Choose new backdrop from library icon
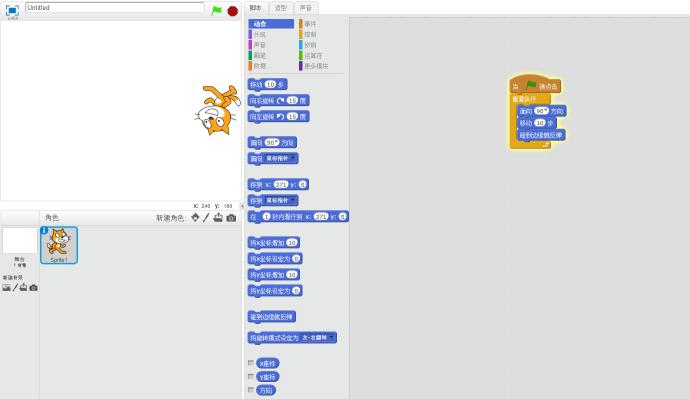690x399 pixels. [x=6, y=287]
